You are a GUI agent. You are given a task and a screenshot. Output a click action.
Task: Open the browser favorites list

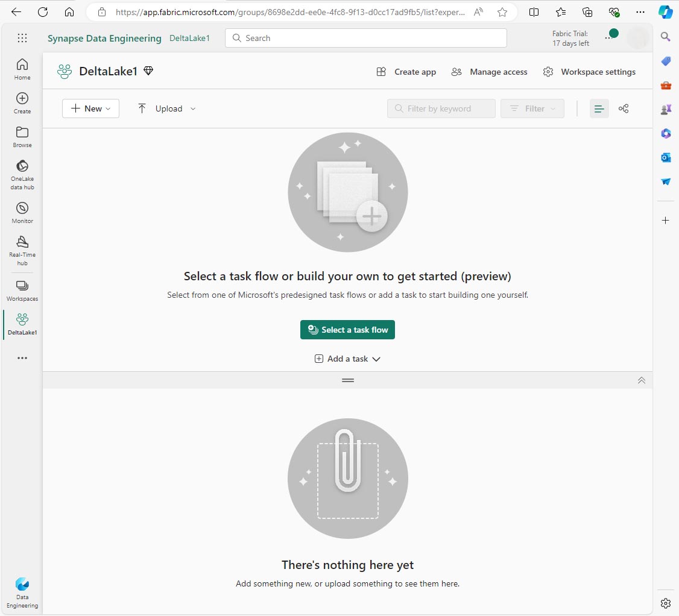click(561, 12)
